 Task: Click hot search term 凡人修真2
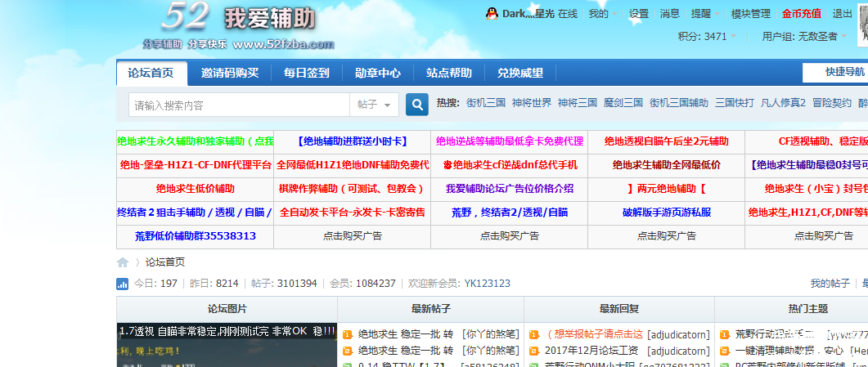coord(783,103)
